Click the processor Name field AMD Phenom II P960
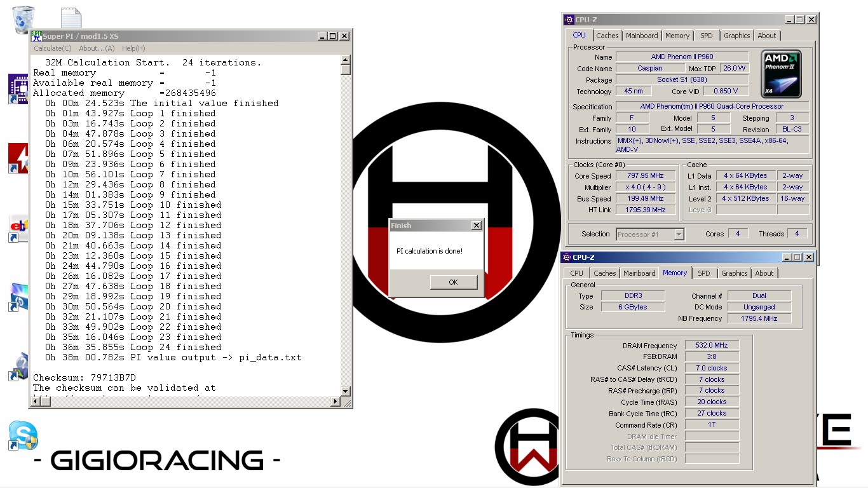The image size is (868, 488). click(682, 57)
